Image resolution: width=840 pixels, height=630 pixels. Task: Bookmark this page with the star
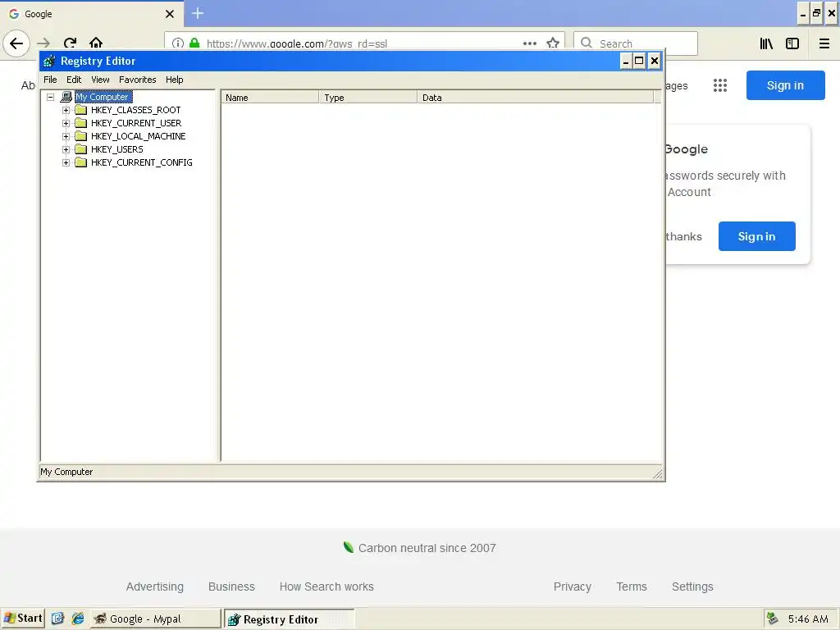tap(553, 43)
